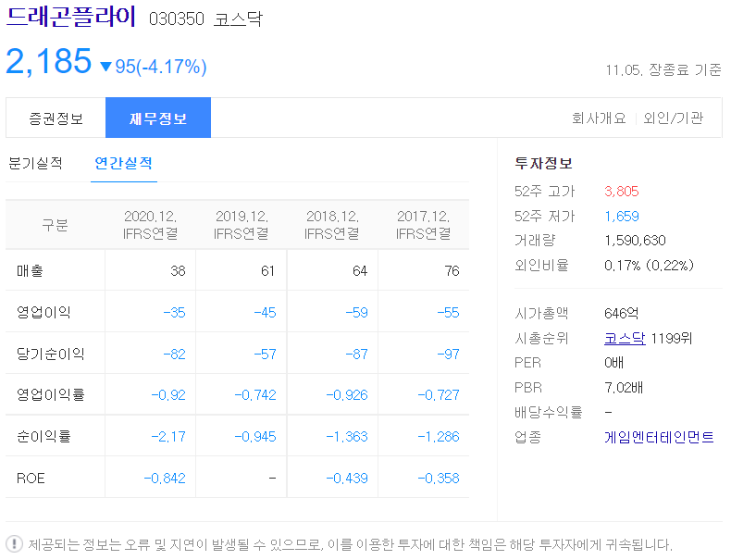The width and height of the screenshot is (731, 560).
Task: Click 순이익률 value -2.17
Action: (168, 437)
